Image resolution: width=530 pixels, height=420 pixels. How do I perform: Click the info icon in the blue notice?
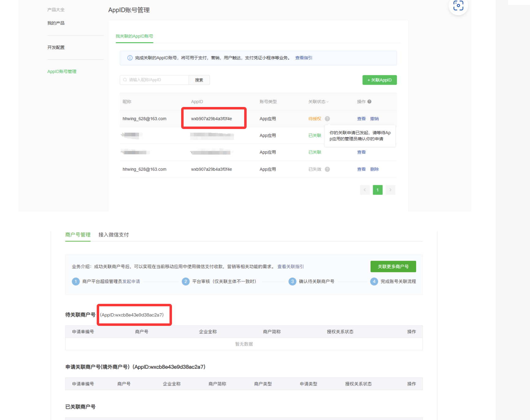pyautogui.click(x=130, y=58)
